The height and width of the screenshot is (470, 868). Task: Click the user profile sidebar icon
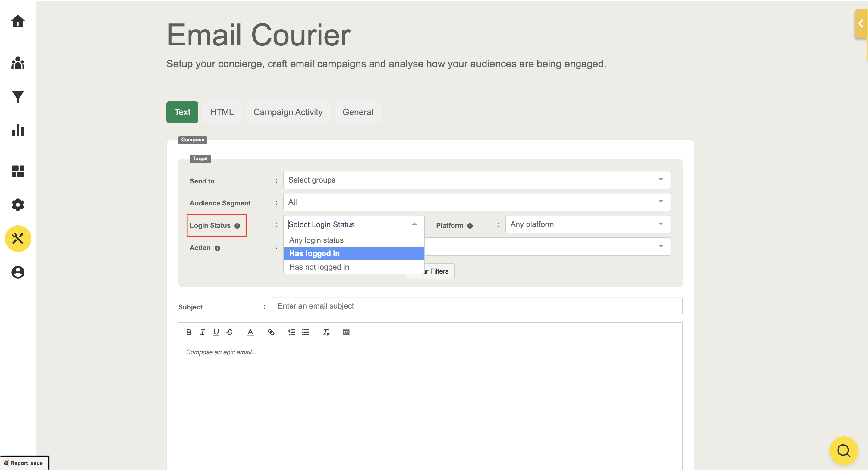pyautogui.click(x=18, y=272)
